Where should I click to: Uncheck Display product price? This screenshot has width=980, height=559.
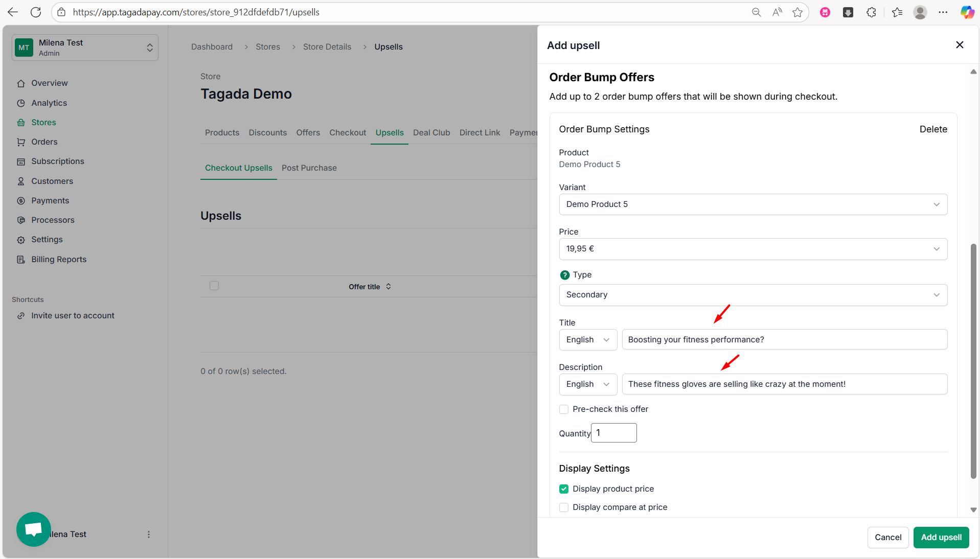[x=564, y=489]
